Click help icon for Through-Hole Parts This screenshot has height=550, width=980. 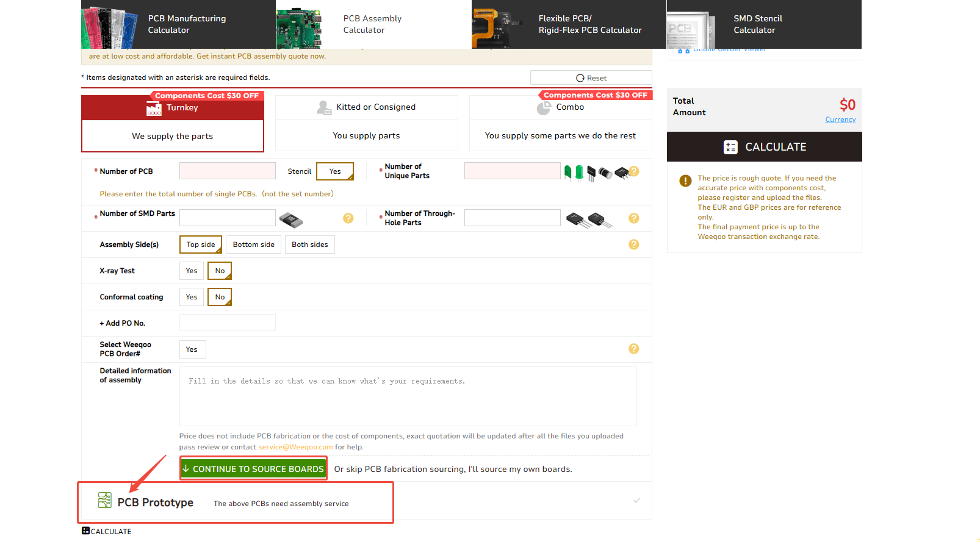(x=633, y=218)
